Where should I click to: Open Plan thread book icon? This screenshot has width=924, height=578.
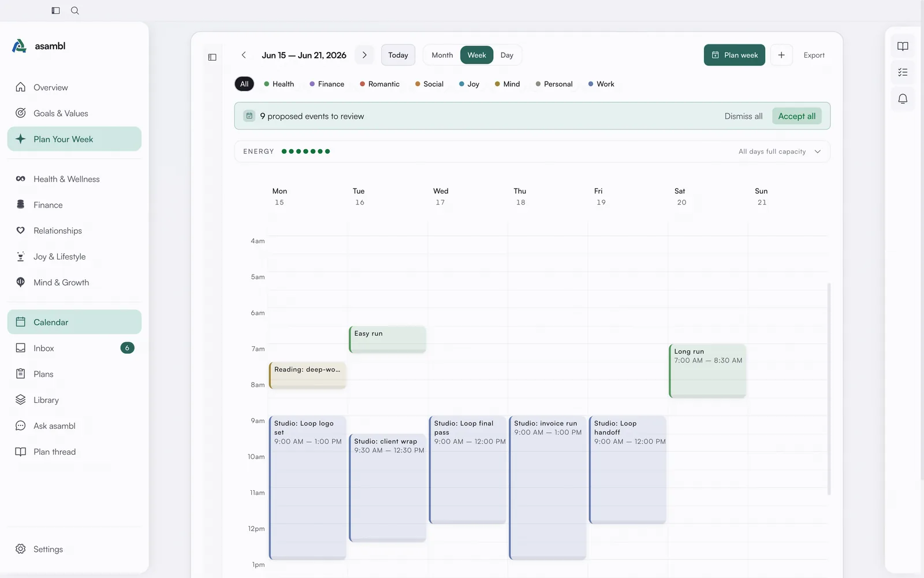[x=21, y=452]
